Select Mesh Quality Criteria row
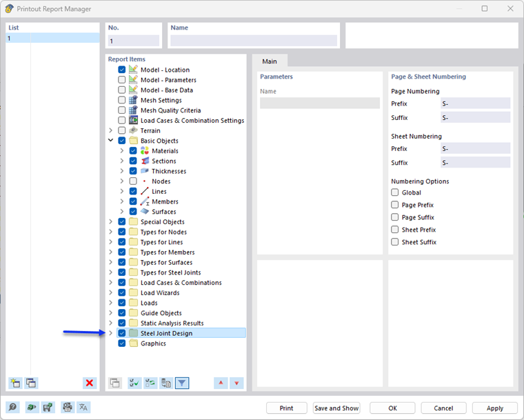The width and height of the screenshot is (524, 420). click(x=170, y=110)
